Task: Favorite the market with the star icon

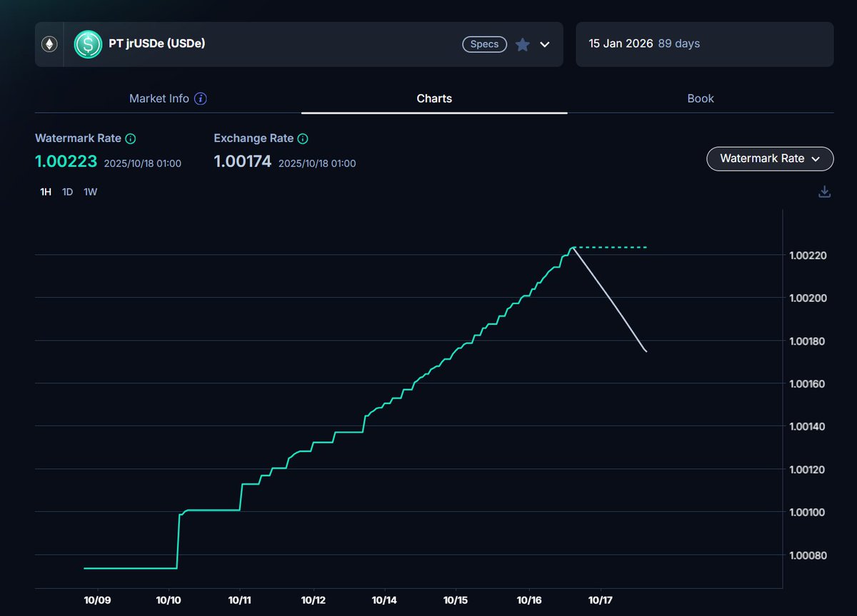Action: click(x=523, y=44)
